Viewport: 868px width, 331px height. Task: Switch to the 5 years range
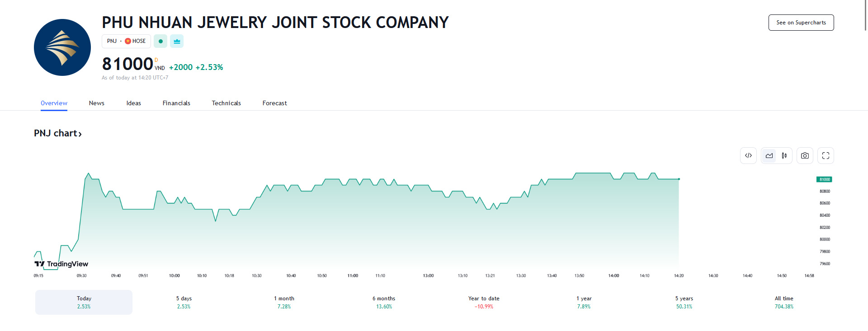click(x=684, y=302)
